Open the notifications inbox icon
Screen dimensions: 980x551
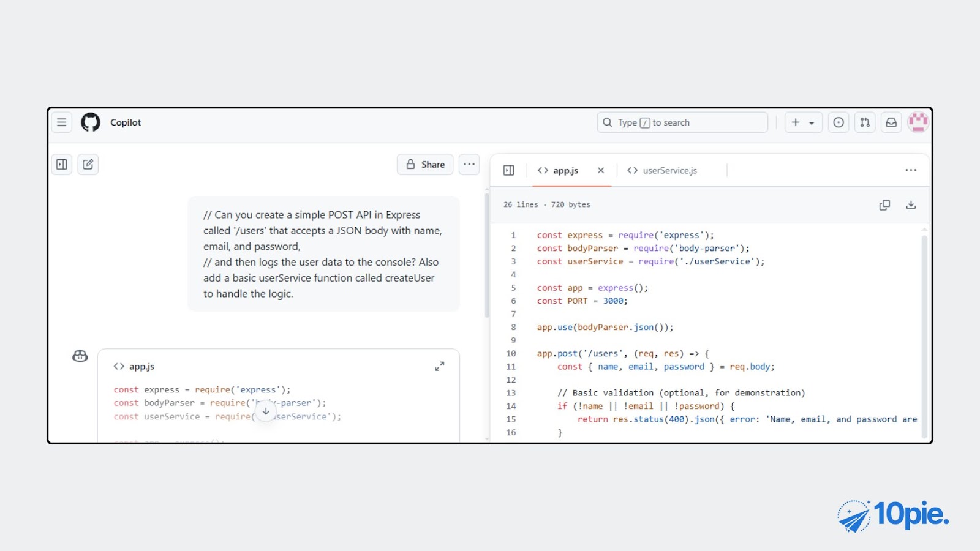tap(891, 122)
